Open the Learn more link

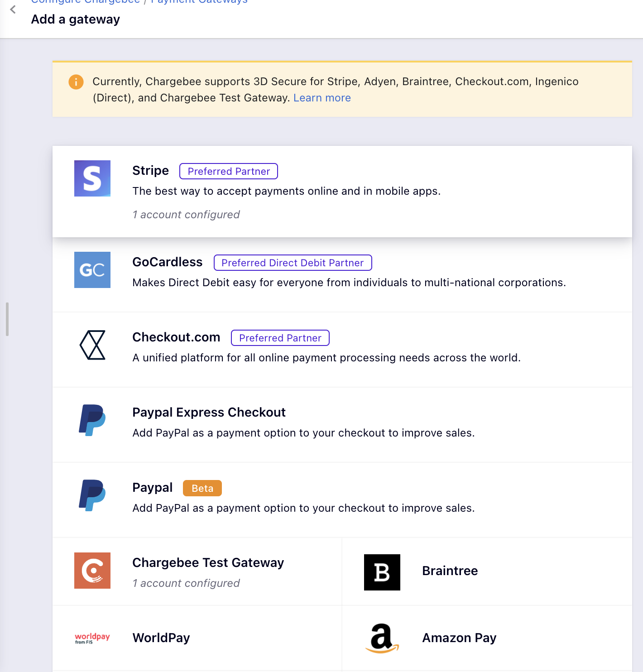322,98
